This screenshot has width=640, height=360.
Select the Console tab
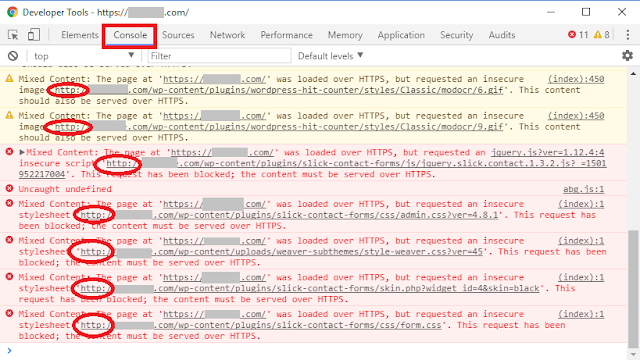tap(130, 35)
